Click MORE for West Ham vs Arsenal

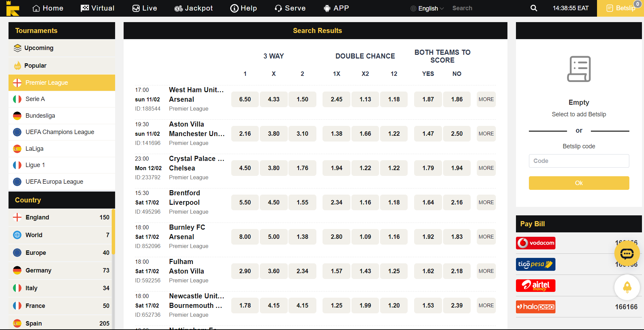[486, 99]
